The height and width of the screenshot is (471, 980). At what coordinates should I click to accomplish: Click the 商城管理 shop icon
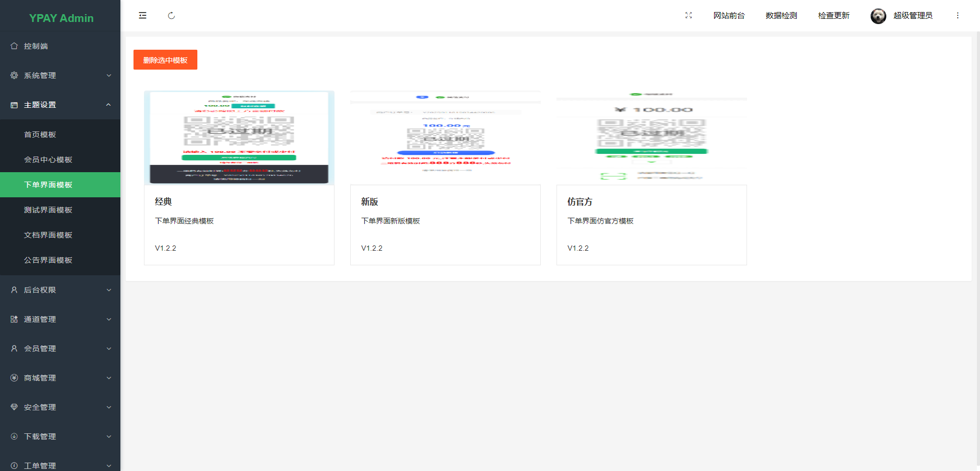pyautogui.click(x=14, y=378)
